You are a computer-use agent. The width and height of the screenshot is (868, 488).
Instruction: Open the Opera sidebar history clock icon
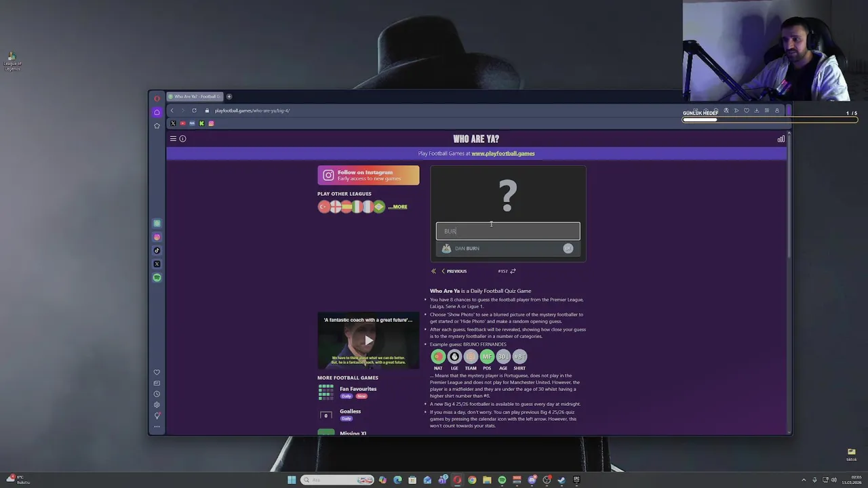(x=157, y=394)
